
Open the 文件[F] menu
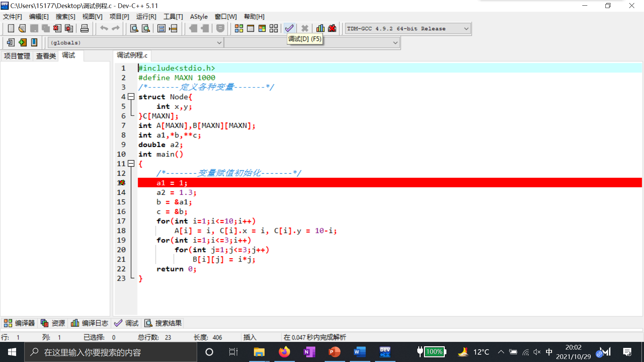[x=12, y=17]
